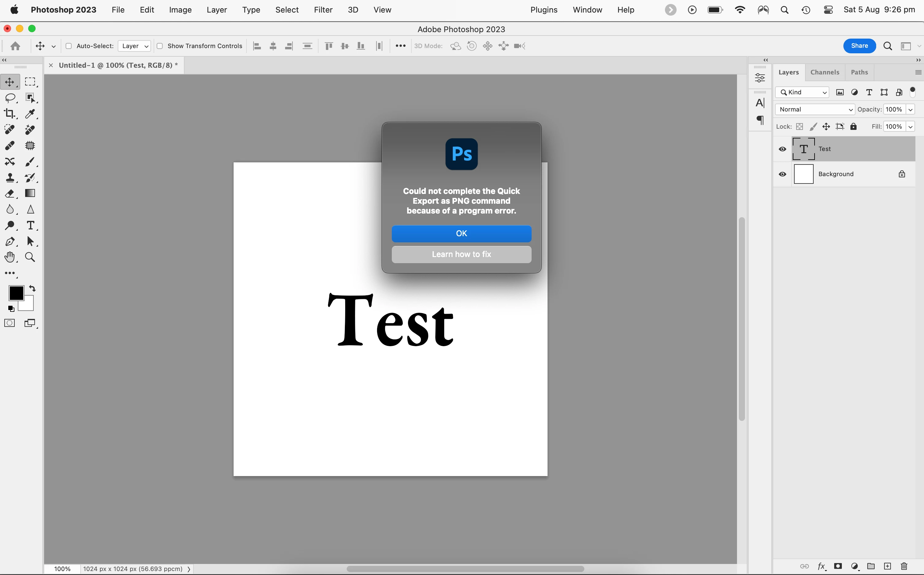The height and width of the screenshot is (575, 924).
Task: Switch to the Channels tab
Action: (x=825, y=72)
